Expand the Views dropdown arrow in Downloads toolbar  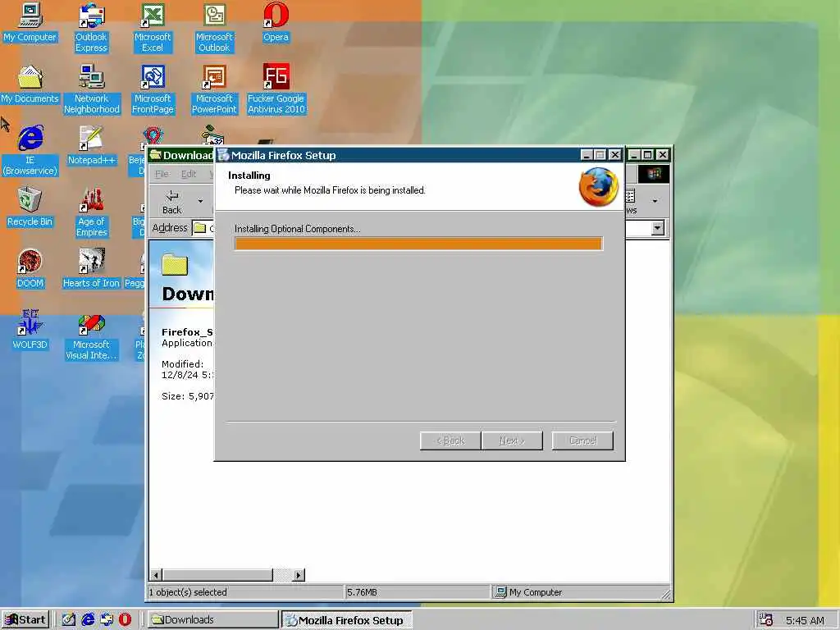(x=655, y=202)
